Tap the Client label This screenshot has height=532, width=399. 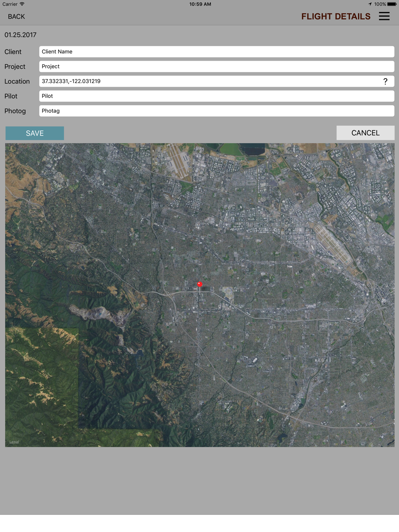(x=13, y=52)
